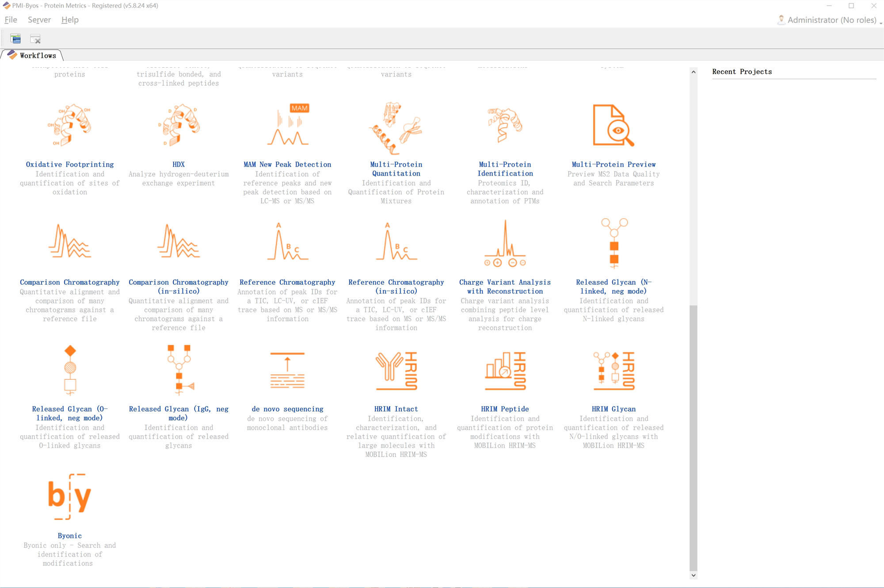Open Reference Chromatography (in-silico) icon
Image resolution: width=884 pixels, height=588 pixels.
tap(396, 241)
